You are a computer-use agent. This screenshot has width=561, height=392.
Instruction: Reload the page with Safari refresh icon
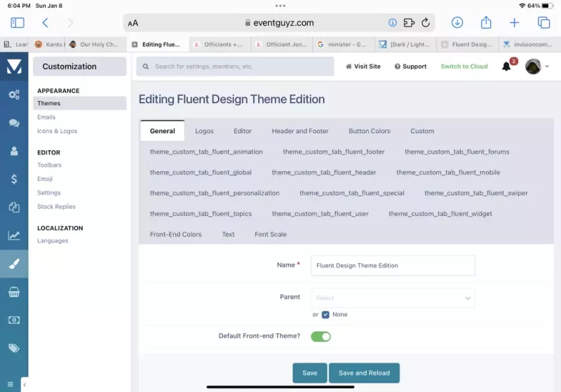click(x=426, y=23)
